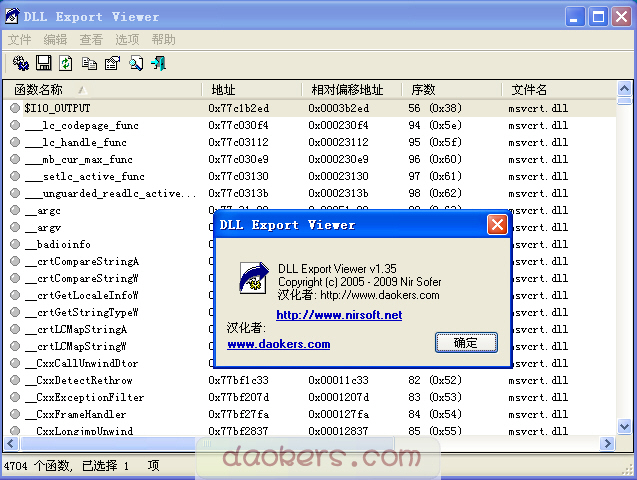Click the bullet icon beside __argc
This screenshot has width=637, height=480.
(x=15, y=210)
